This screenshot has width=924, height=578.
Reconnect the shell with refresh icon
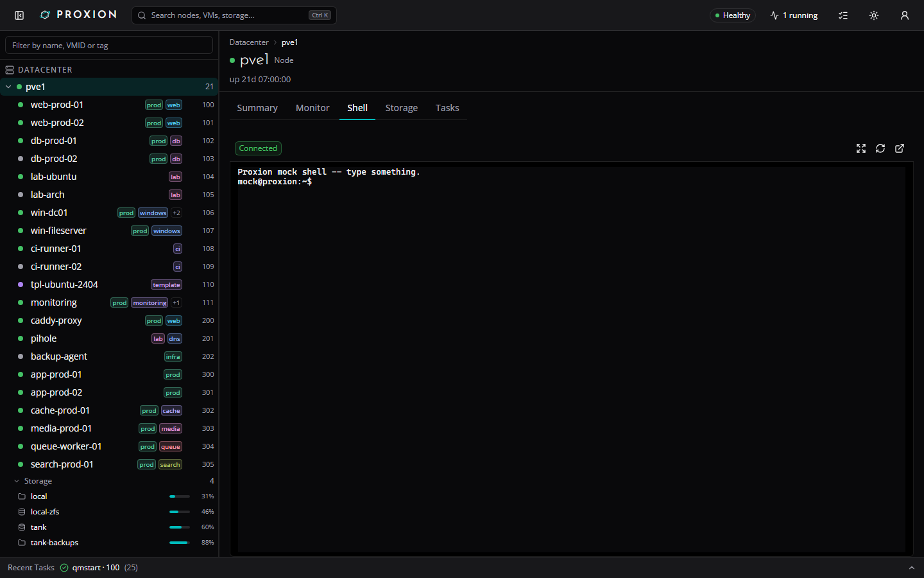coord(880,148)
